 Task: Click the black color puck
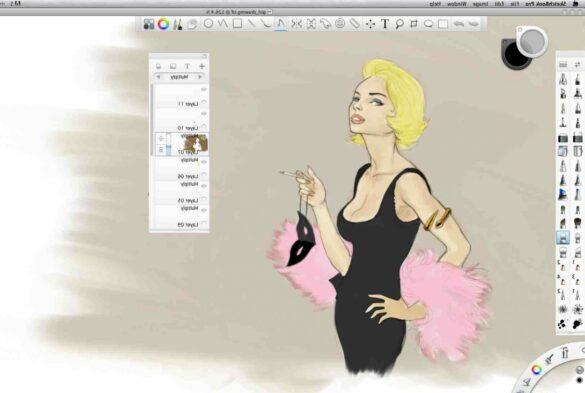[516, 55]
